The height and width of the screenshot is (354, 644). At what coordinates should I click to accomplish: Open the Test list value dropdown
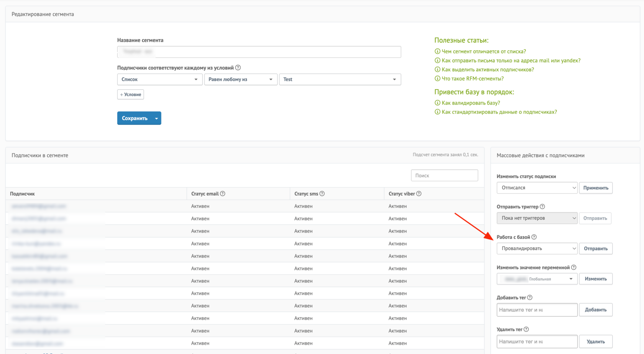pos(340,79)
